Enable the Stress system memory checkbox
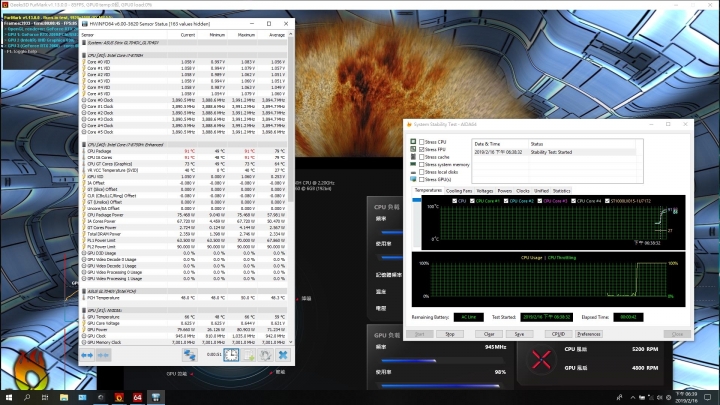 pyautogui.click(x=422, y=164)
